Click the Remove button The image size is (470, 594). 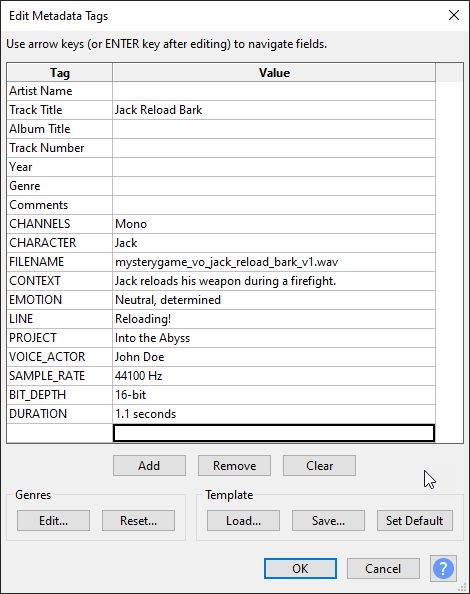(x=234, y=466)
